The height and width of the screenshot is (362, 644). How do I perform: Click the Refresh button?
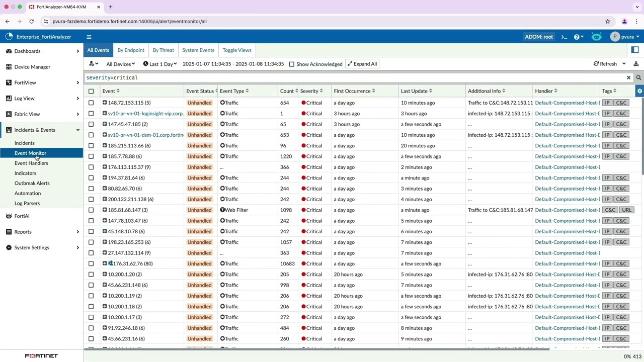(x=605, y=64)
